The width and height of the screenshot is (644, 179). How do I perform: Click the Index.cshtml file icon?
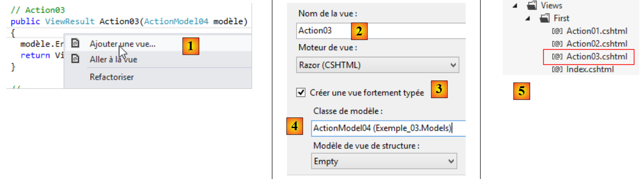(x=557, y=69)
